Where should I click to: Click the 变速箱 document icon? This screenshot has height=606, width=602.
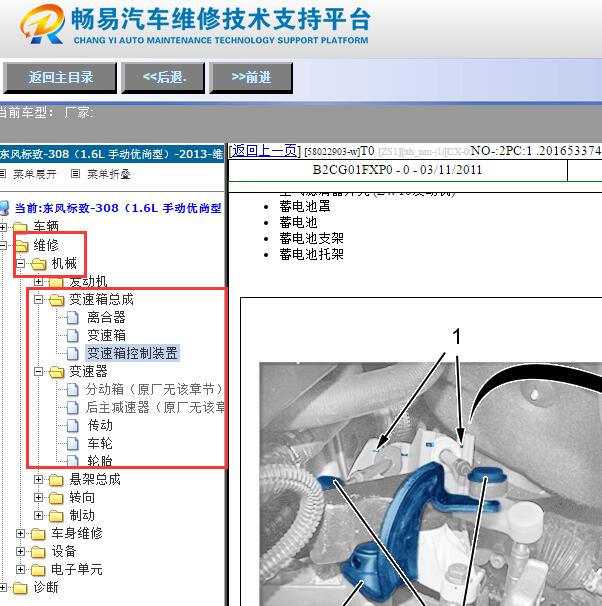73,335
